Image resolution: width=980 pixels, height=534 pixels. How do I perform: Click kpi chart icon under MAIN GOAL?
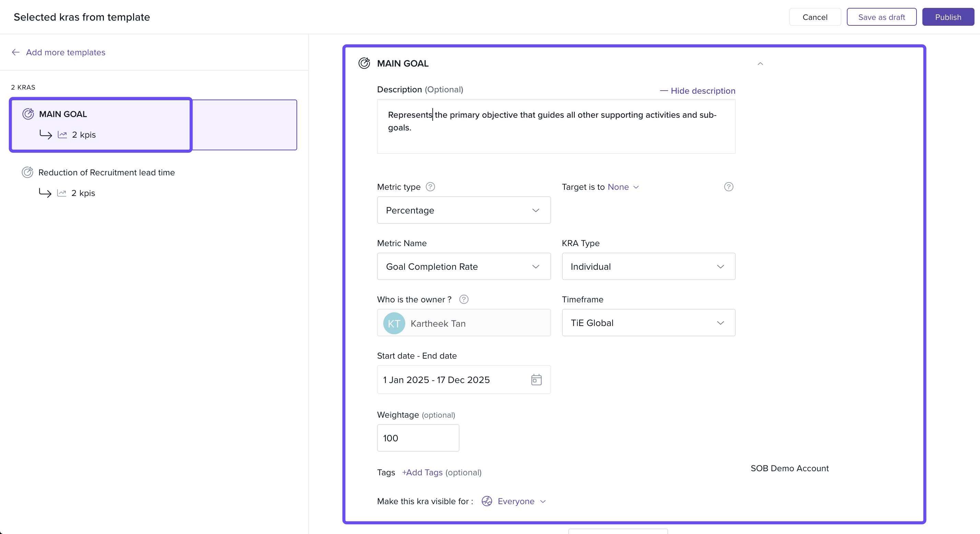pyautogui.click(x=62, y=135)
